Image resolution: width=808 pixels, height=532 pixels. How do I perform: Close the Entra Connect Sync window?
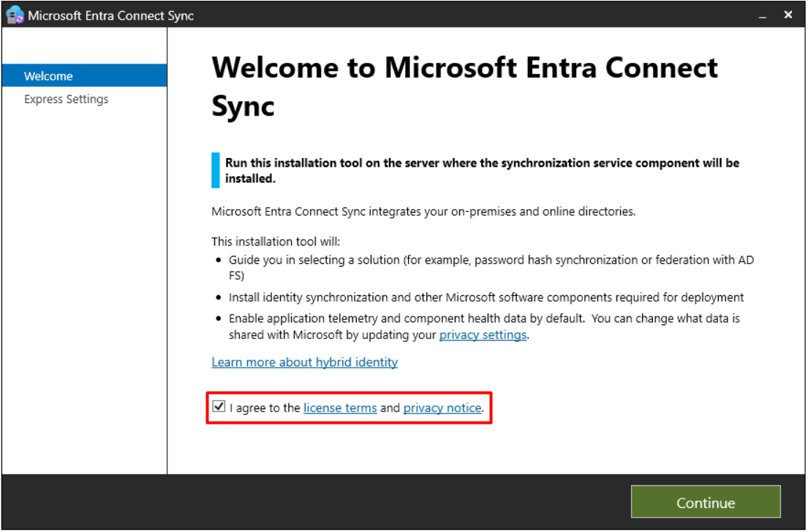tap(788, 15)
